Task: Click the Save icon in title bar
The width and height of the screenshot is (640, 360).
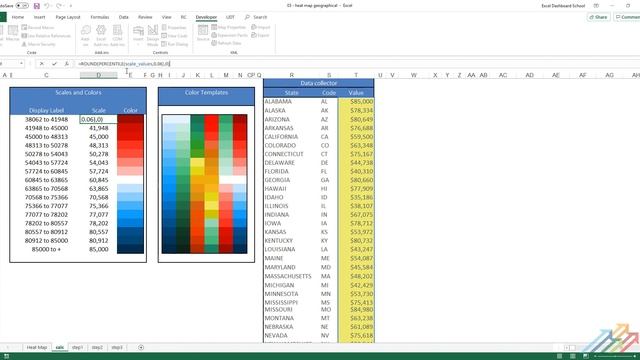Action: tap(37, 6)
